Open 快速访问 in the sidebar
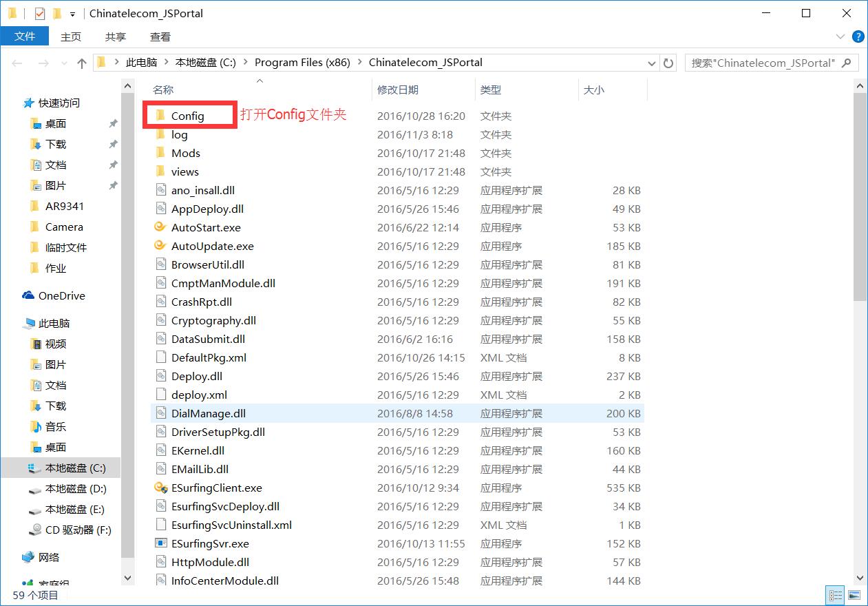 (51, 103)
